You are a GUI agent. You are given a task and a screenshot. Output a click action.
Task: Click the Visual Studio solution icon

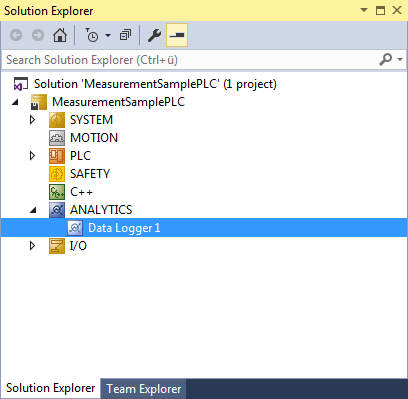[20, 84]
